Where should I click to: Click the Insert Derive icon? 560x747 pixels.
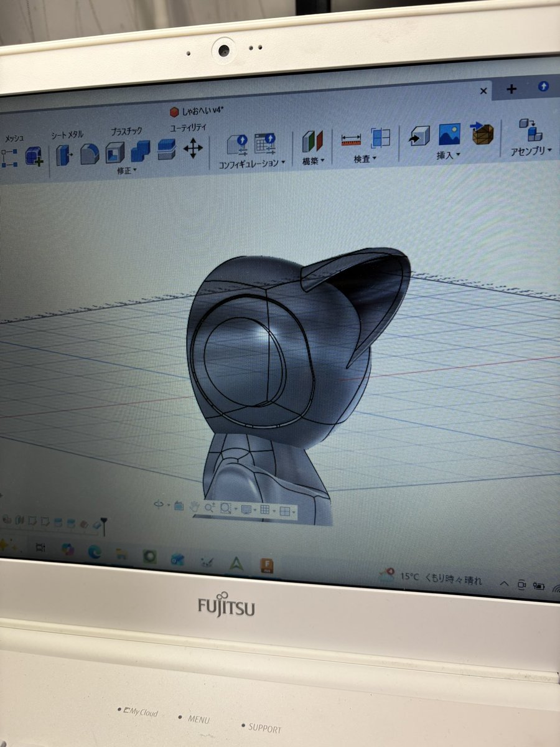pyautogui.click(x=419, y=136)
